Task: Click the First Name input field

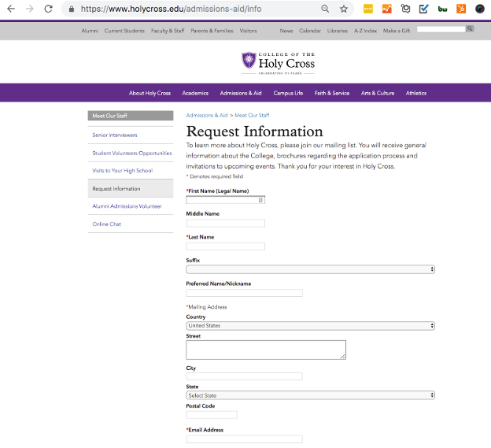Action: click(226, 200)
